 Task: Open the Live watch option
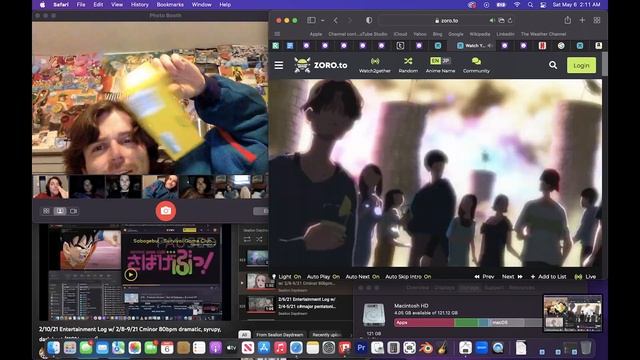point(585,277)
